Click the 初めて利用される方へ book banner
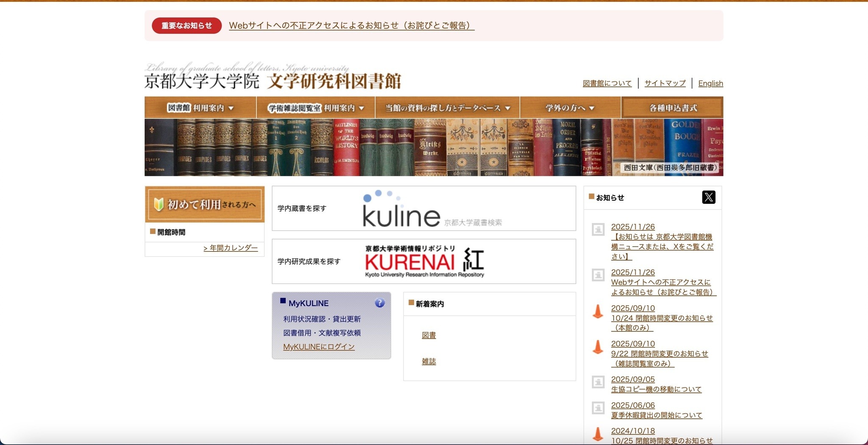 205,204
